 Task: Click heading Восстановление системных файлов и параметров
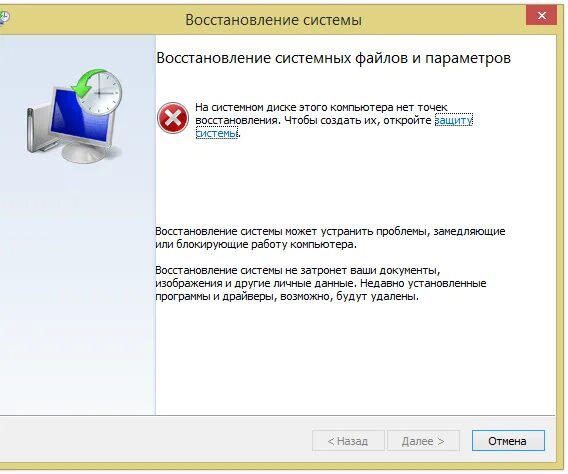[x=334, y=58]
